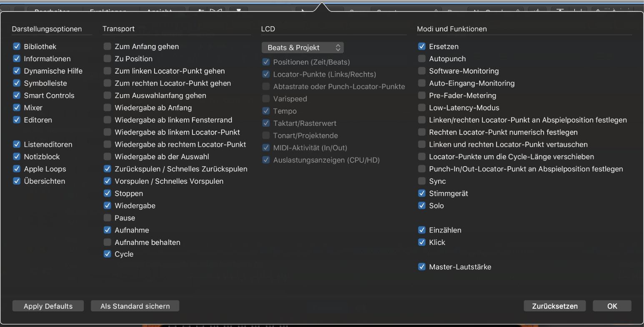The width and height of the screenshot is (644, 327).
Task: Open the Beats & Projekt LCD dropdown
Action: [303, 47]
